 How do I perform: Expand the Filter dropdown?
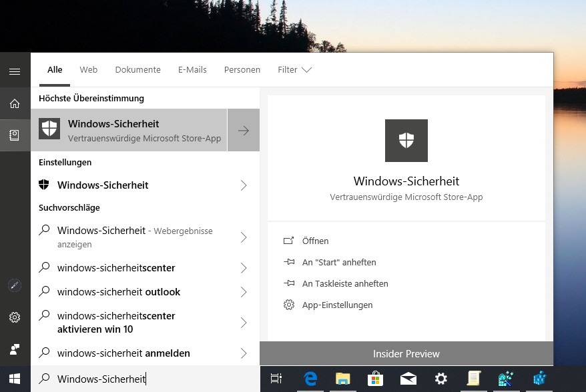click(x=294, y=70)
